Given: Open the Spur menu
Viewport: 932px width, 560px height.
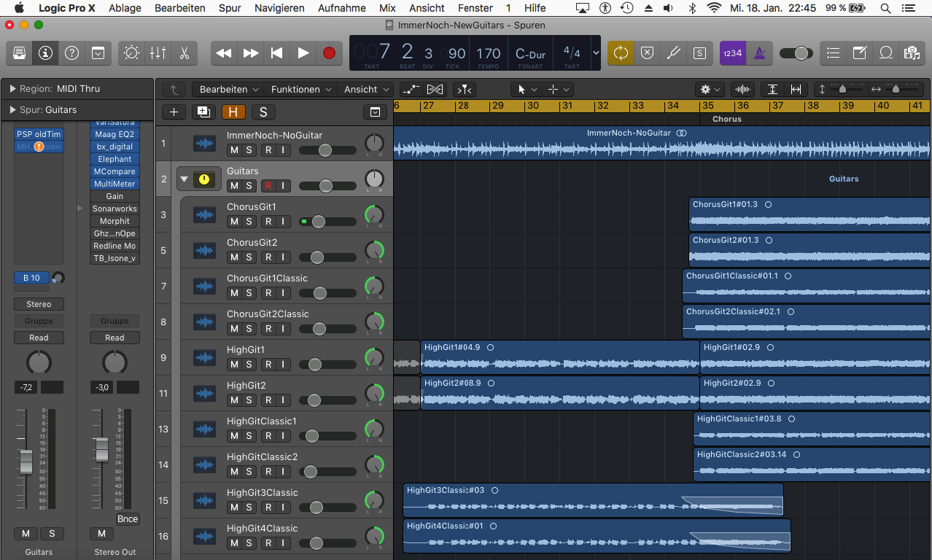Looking at the screenshot, I should (x=230, y=8).
